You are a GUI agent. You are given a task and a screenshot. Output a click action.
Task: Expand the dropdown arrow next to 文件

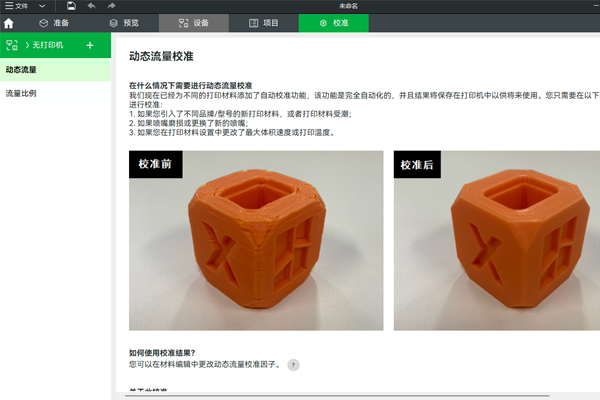pyautogui.click(x=42, y=6)
